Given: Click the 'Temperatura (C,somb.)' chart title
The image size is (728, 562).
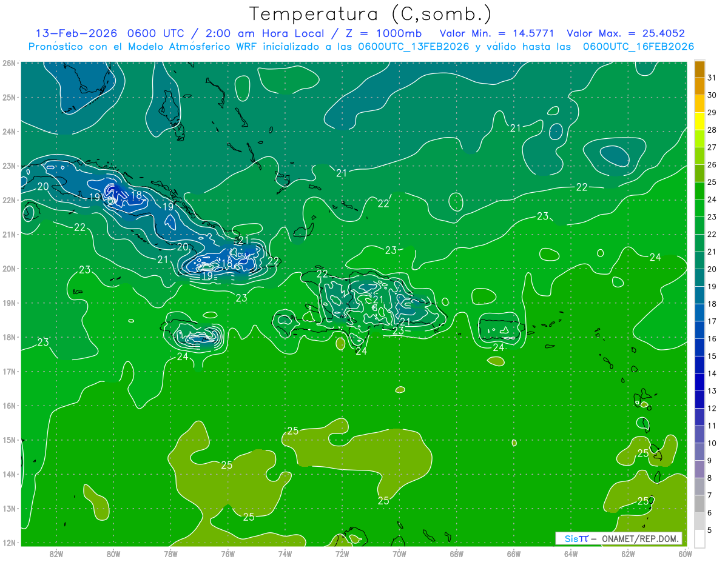Looking at the screenshot, I should click(370, 14).
